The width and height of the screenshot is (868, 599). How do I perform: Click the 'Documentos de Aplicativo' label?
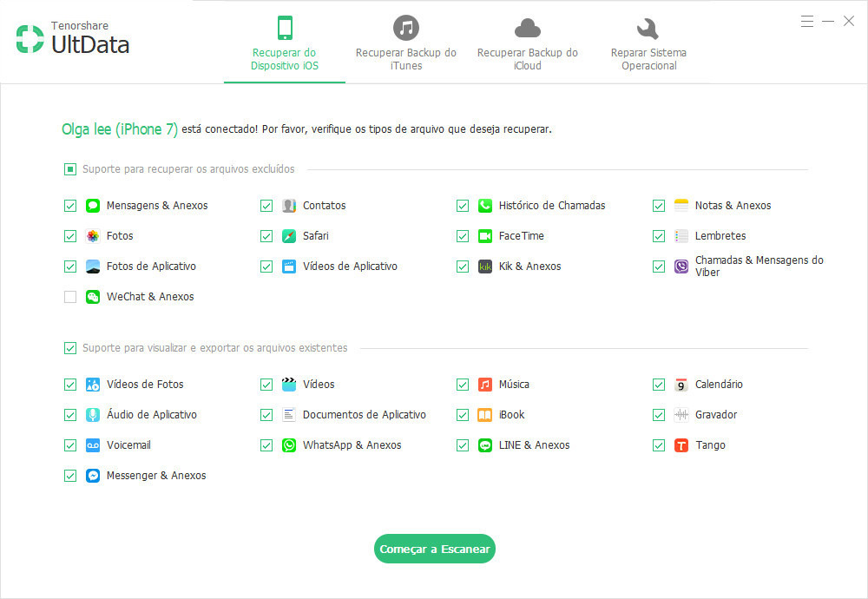[365, 415]
